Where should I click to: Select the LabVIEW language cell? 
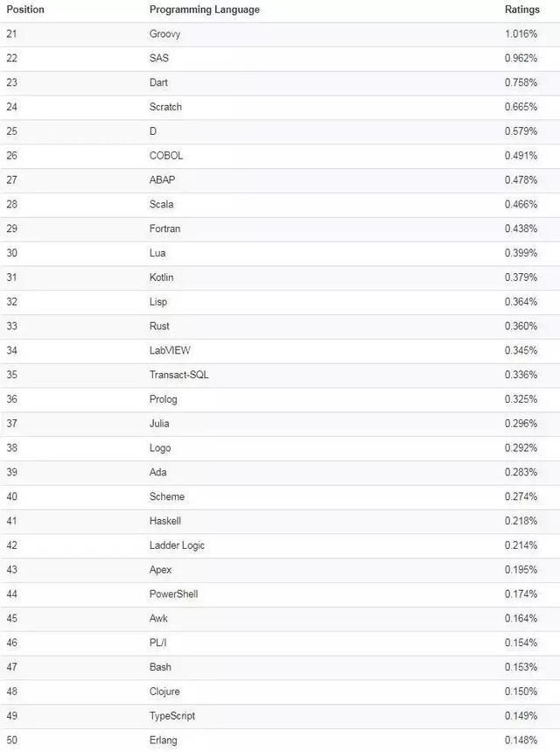170,350
